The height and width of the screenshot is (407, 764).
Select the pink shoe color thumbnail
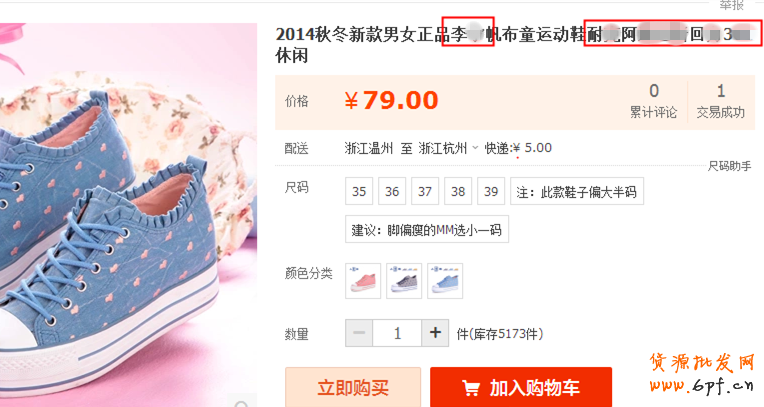[363, 281]
